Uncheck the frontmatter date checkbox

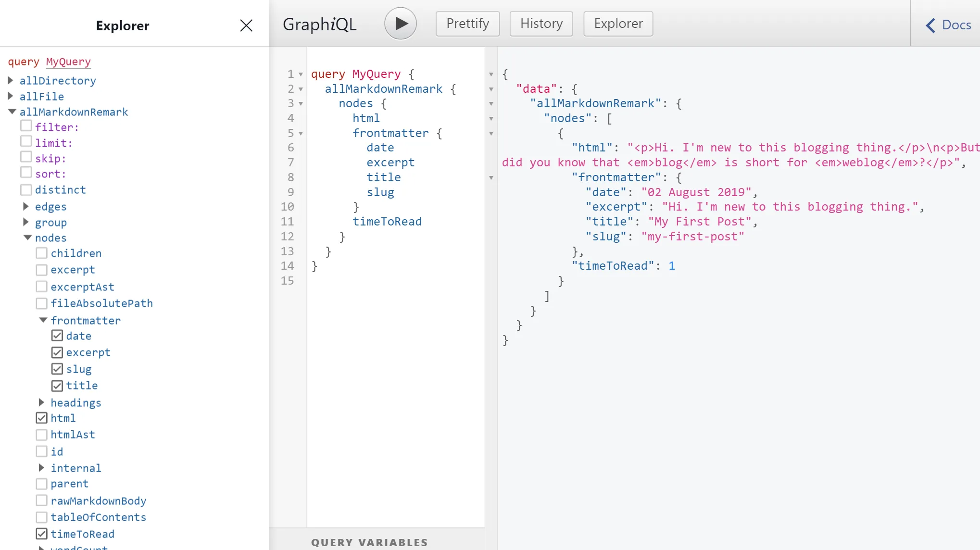tap(57, 336)
